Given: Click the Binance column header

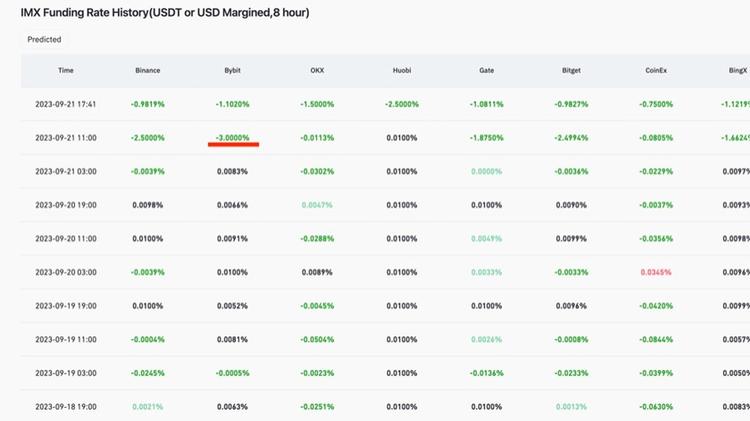Looking at the screenshot, I should point(147,70).
